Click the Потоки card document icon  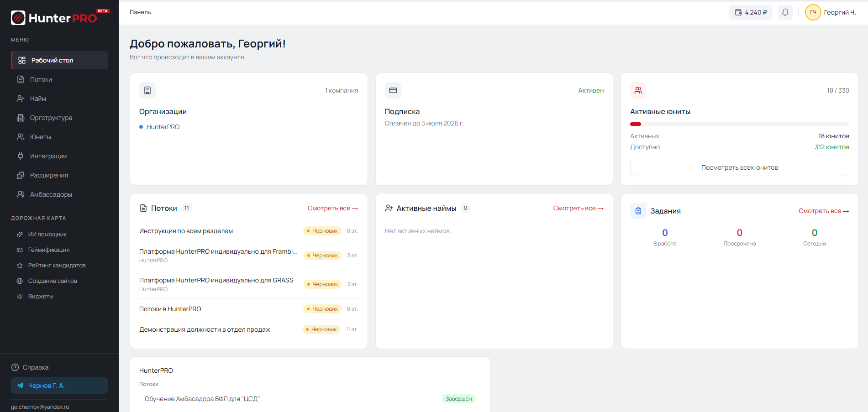143,208
